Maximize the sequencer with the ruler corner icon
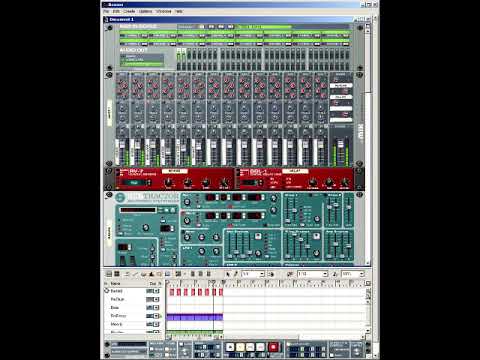The width and height of the screenshot is (480, 360). 368,283
